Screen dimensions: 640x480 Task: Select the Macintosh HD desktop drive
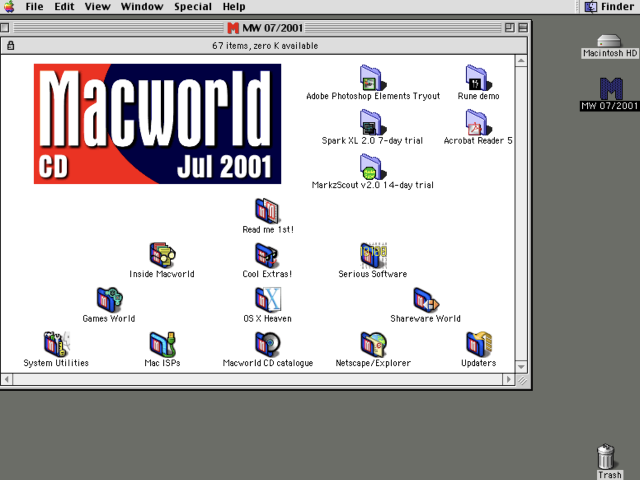(609, 41)
